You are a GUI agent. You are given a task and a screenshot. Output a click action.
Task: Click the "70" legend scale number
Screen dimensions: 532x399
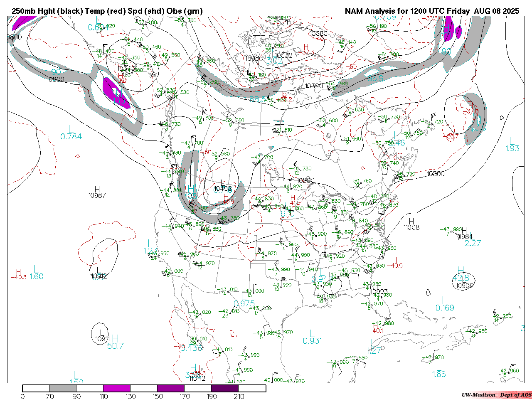pos(49,396)
